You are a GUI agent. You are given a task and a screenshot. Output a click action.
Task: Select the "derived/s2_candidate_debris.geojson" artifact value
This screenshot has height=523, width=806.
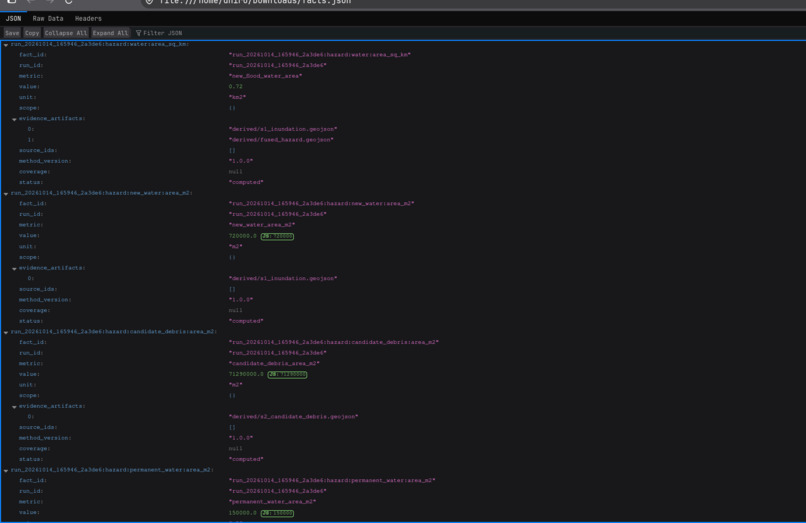click(293, 417)
